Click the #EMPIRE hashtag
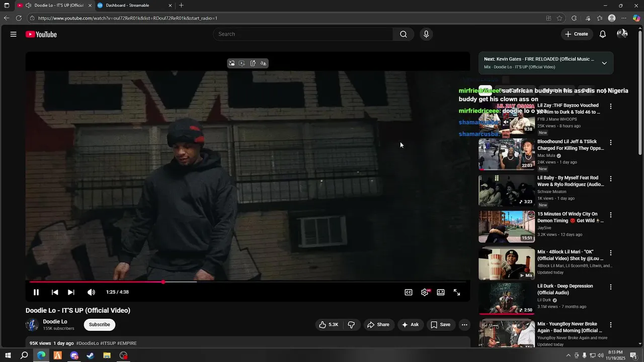The image size is (644, 362). click(x=127, y=343)
